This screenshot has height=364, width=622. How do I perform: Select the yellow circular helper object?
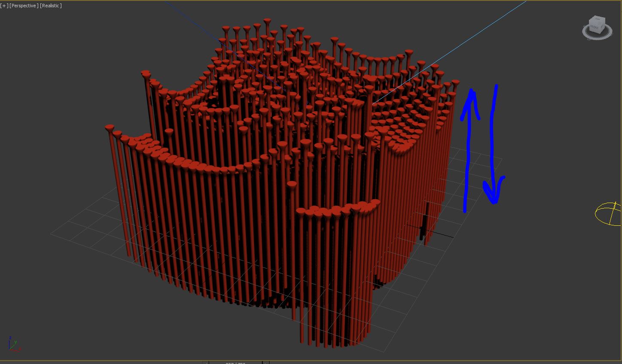pyautogui.click(x=608, y=213)
